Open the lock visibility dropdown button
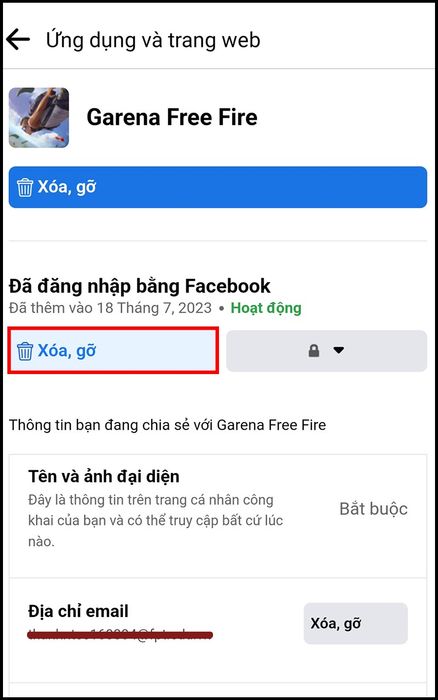Screen dimensions: 438x700 327,351
